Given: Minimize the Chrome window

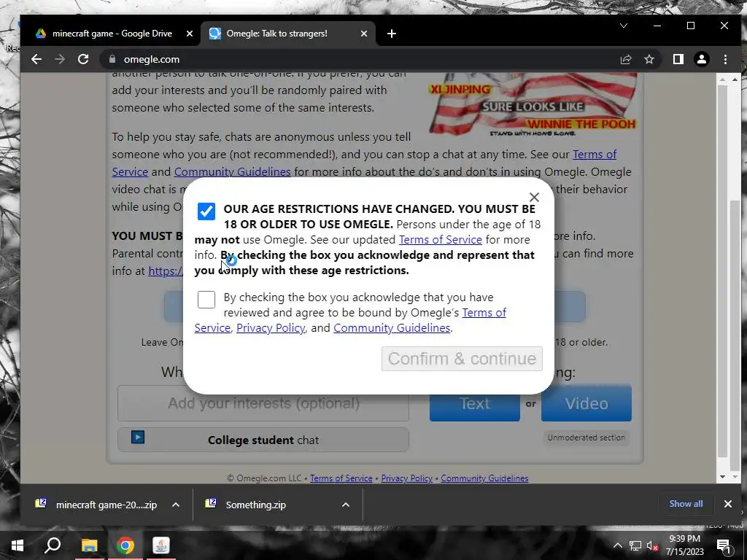Looking at the screenshot, I should click(657, 26).
